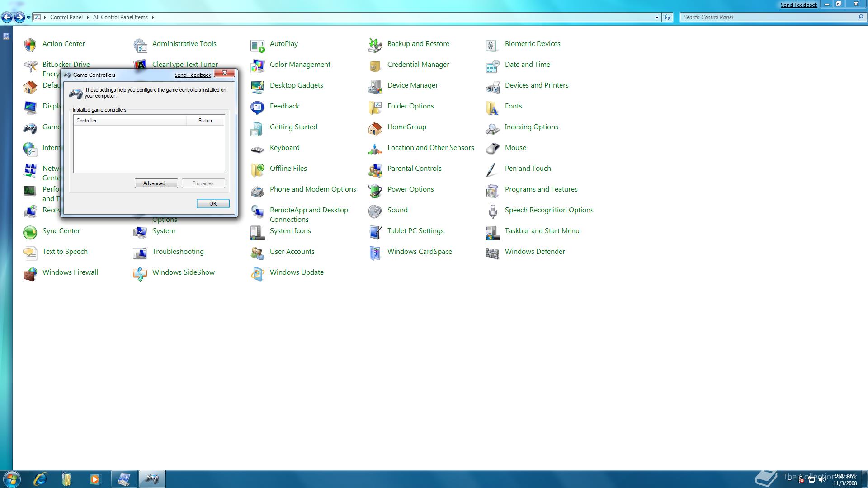Screen dimensions: 868x488
Task: Open the Taskbar and Start Menu link
Action: [x=542, y=231]
